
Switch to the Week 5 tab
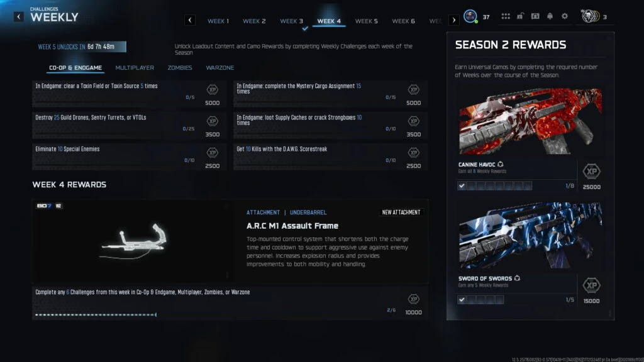[x=367, y=21]
